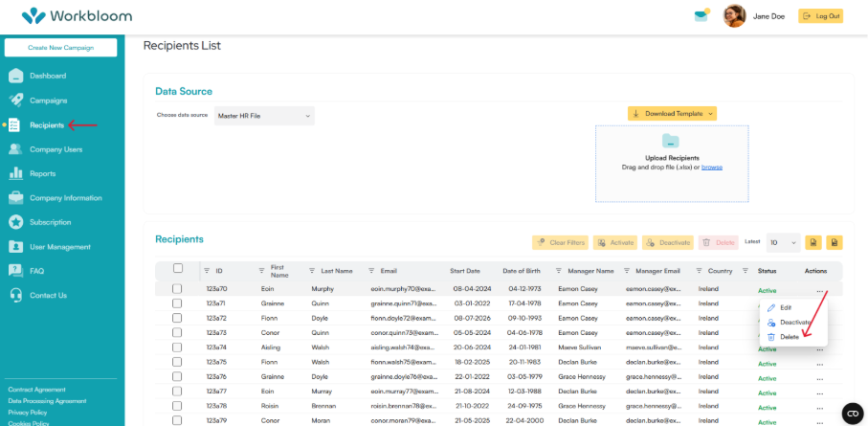868x426 pixels.
Task: Tick the checkbox for row 123a77
Action: [x=177, y=392]
